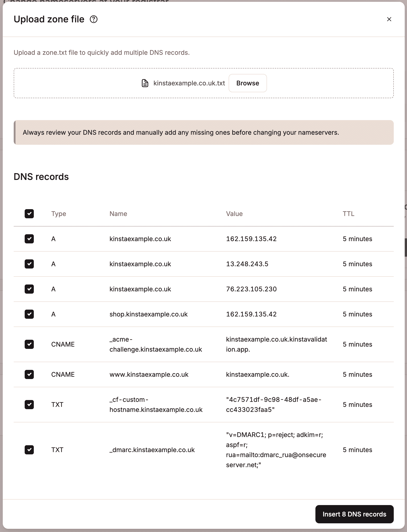Click the Name column header
Screen dimensions: 407x532
click(118, 213)
